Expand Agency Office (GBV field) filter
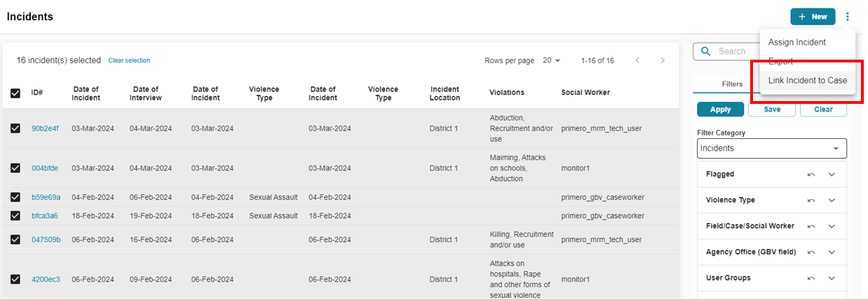Viewport: 868px width, 299px height. pyautogui.click(x=832, y=252)
